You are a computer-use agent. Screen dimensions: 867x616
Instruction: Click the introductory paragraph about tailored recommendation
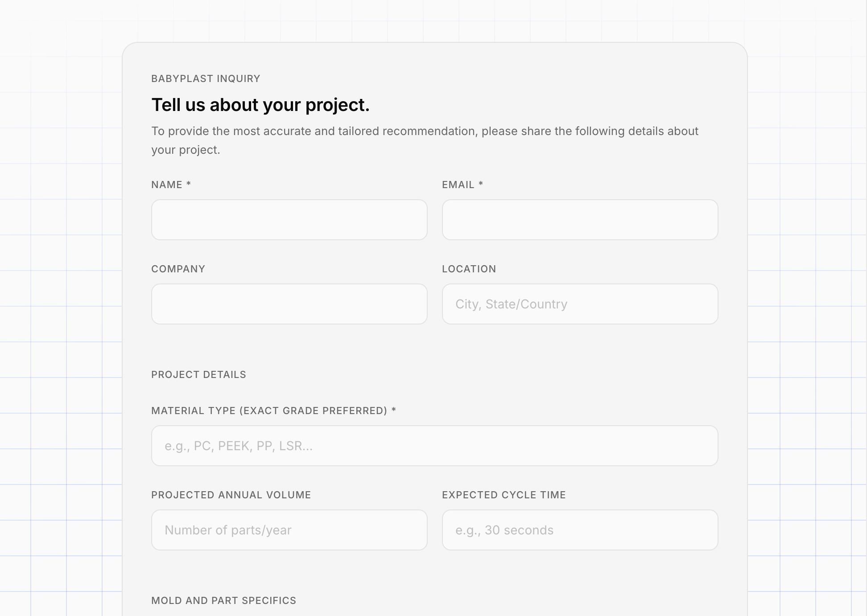[425, 140]
